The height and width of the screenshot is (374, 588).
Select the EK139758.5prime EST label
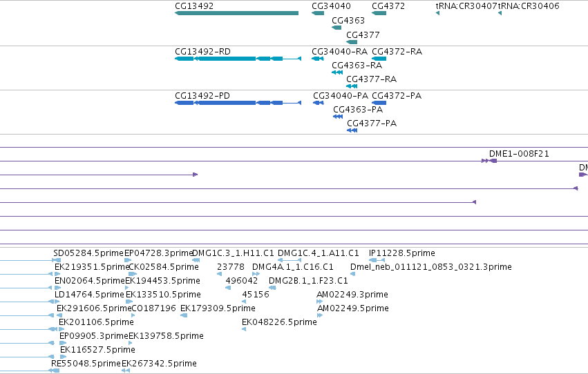pyautogui.click(x=166, y=337)
